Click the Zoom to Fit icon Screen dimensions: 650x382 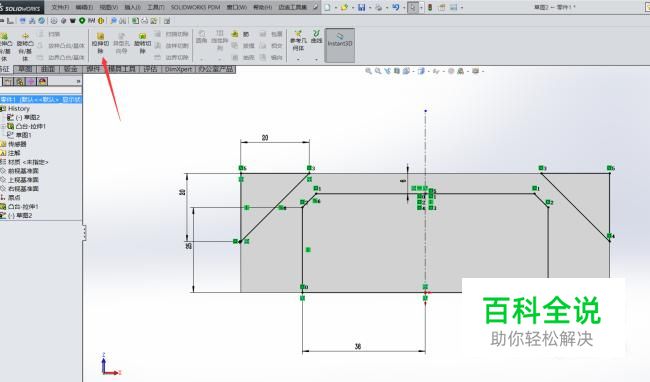[x=368, y=71]
